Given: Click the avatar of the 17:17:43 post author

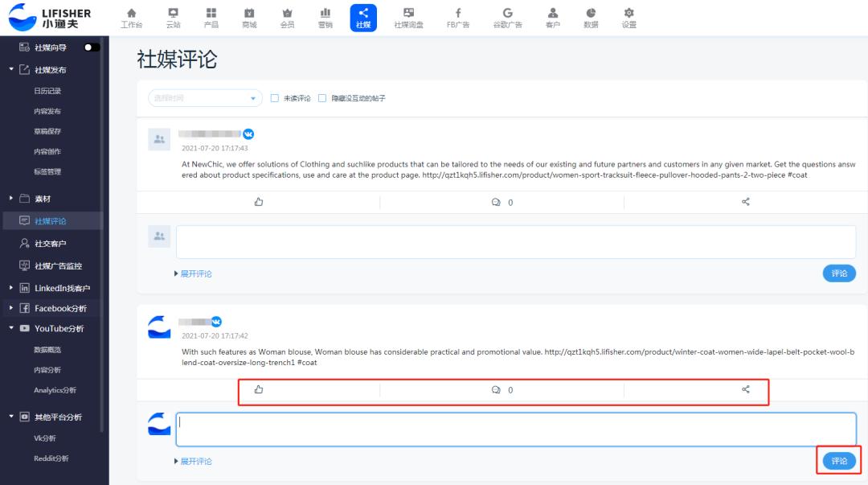Looking at the screenshot, I should 159,139.
